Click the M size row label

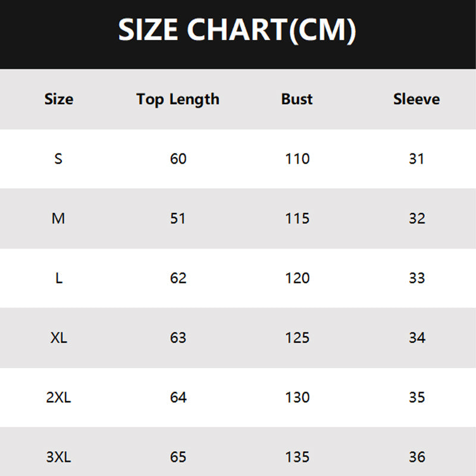click(58, 218)
